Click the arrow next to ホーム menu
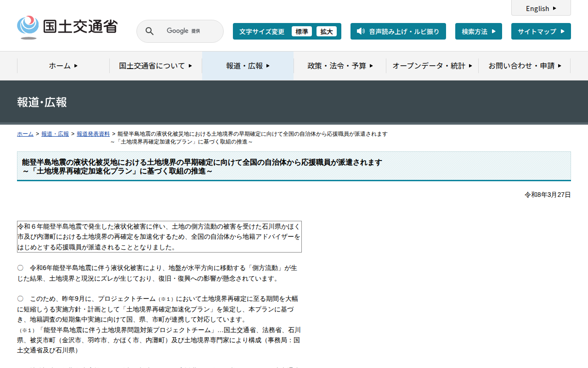Viewport: 588px width, 368px height. tap(76, 66)
